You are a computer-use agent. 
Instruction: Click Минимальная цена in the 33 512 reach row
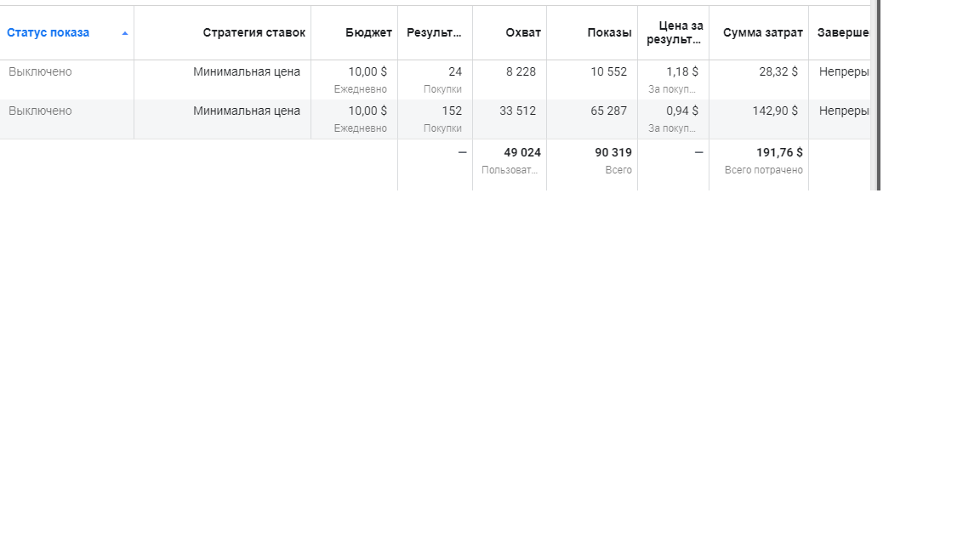click(246, 111)
